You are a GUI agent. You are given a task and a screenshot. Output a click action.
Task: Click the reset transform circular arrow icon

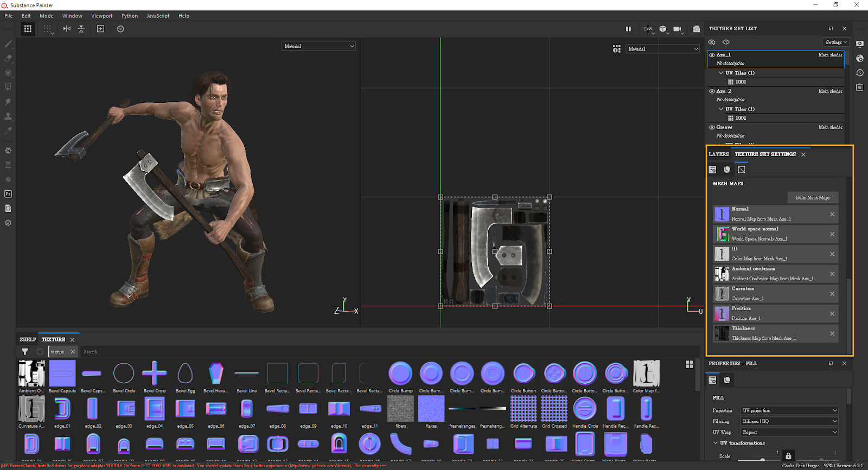[x=120, y=29]
